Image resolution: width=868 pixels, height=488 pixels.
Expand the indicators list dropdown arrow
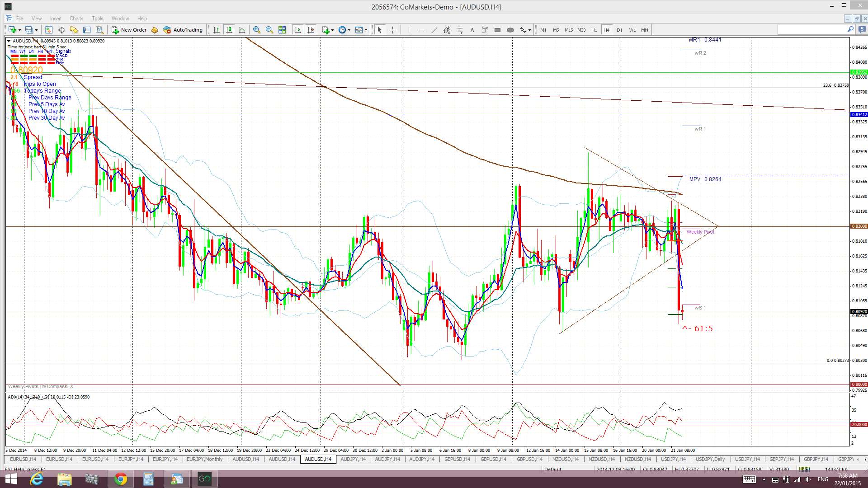(333, 30)
